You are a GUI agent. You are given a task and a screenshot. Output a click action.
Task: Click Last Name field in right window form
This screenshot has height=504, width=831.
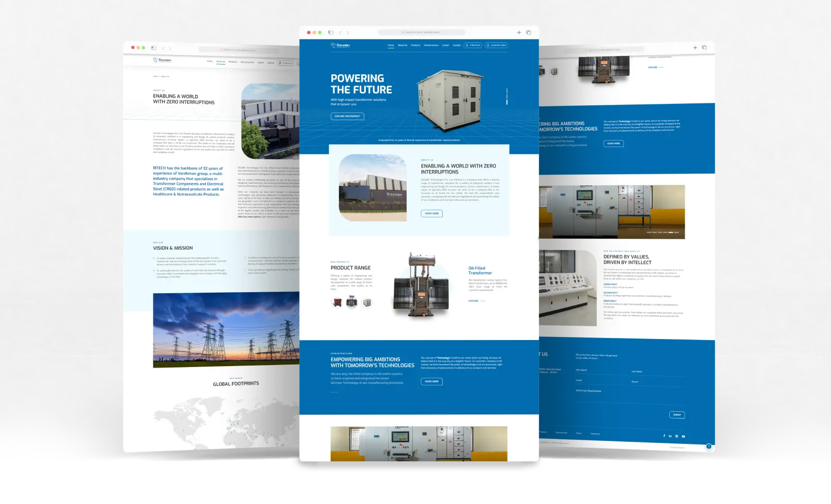(658, 374)
